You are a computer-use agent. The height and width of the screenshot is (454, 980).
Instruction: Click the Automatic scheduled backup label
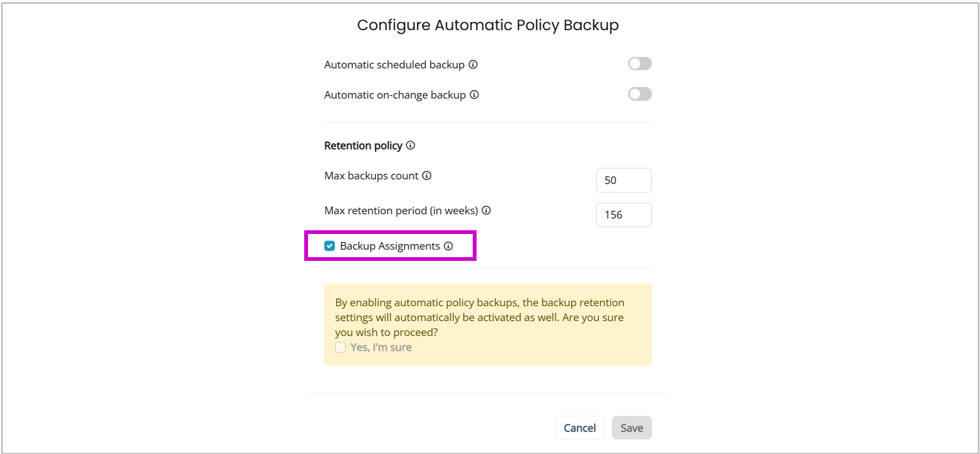coord(394,65)
